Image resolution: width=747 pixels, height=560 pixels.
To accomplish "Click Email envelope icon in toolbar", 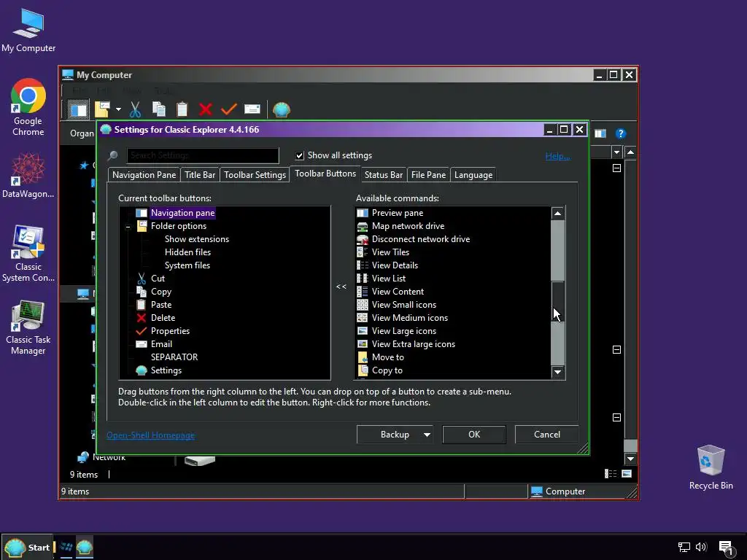I will 252,109.
